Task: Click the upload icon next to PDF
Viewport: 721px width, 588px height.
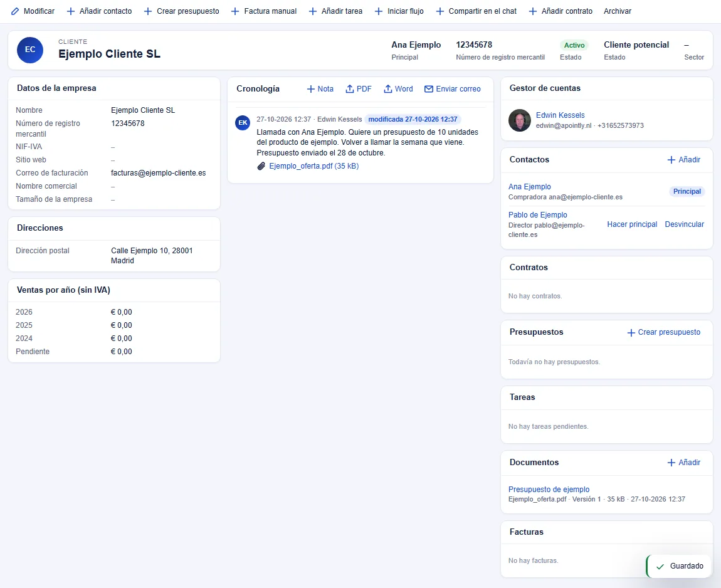Action: pos(350,89)
